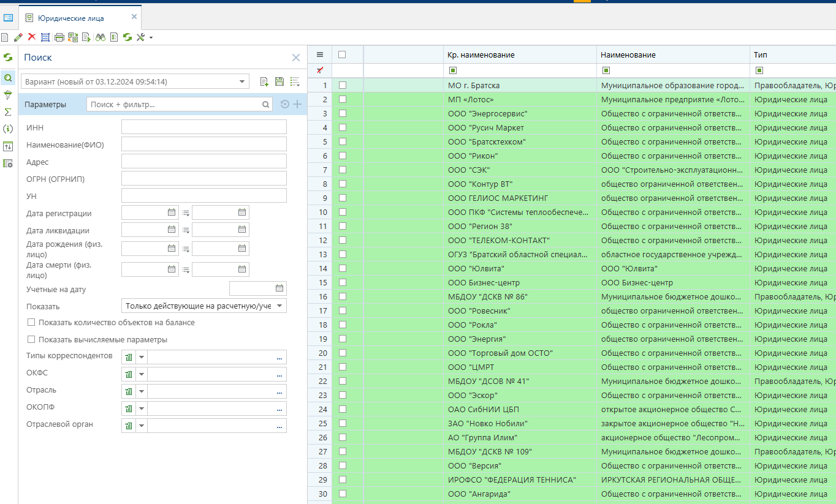This screenshot has height=504, width=836.
Task: Check the row checkbox for ООО "Энергосервис"
Action: (343, 113)
